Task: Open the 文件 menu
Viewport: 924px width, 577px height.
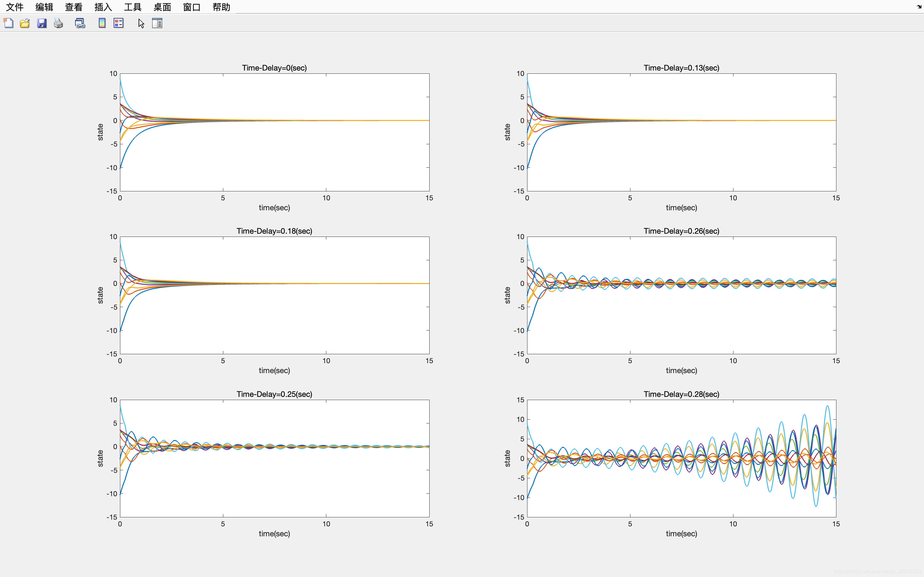Action: 14,7
